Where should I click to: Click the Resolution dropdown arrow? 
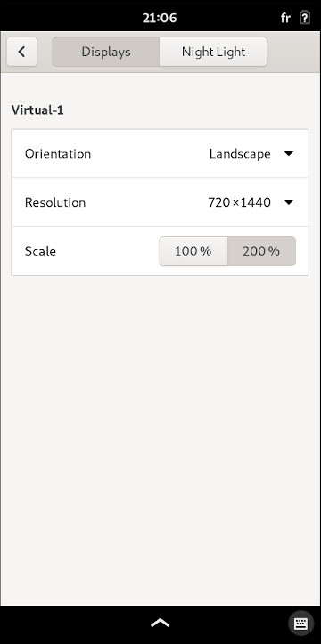[289, 202]
